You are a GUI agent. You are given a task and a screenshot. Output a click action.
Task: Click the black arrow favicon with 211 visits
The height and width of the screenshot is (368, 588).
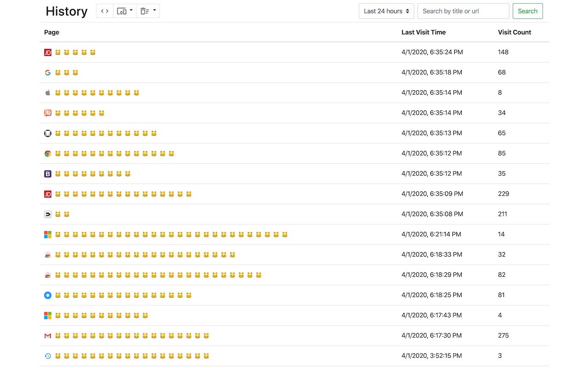pyautogui.click(x=48, y=214)
